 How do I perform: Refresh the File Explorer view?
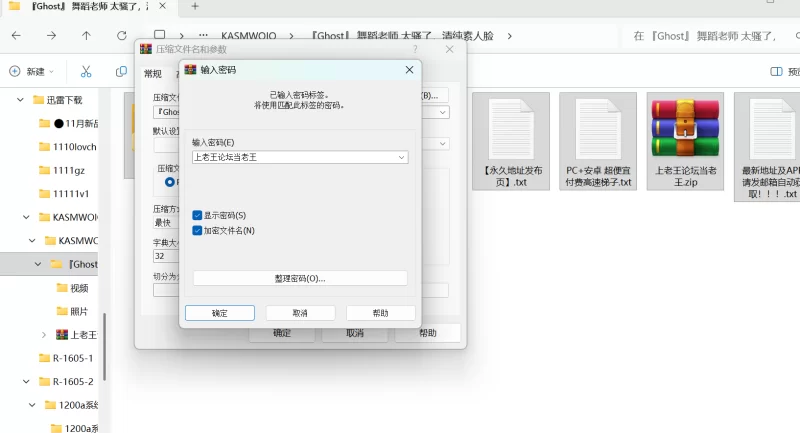[x=121, y=36]
